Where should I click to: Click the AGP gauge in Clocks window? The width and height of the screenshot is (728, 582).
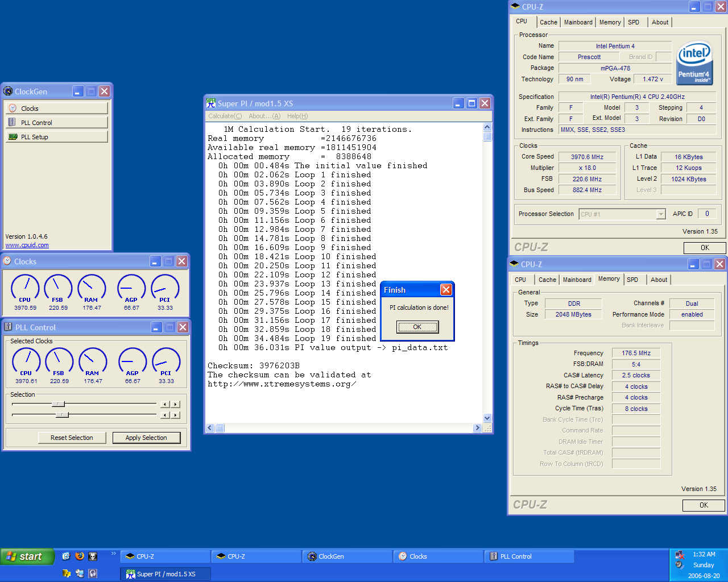click(x=131, y=288)
